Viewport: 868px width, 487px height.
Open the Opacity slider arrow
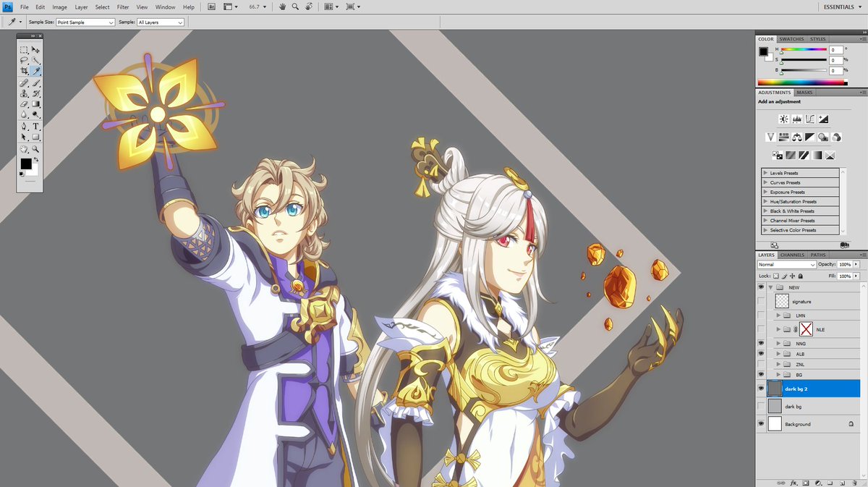point(857,265)
